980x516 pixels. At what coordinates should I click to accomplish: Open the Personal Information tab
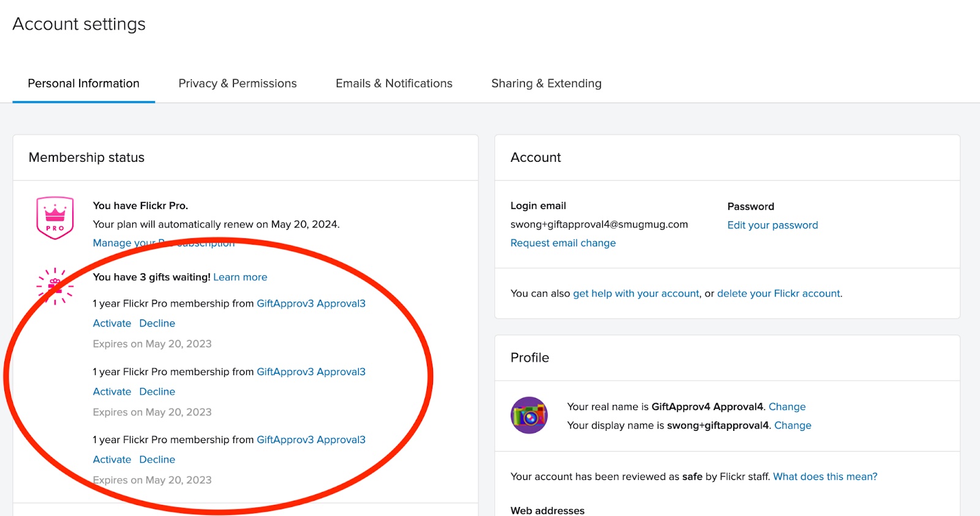[x=83, y=83]
